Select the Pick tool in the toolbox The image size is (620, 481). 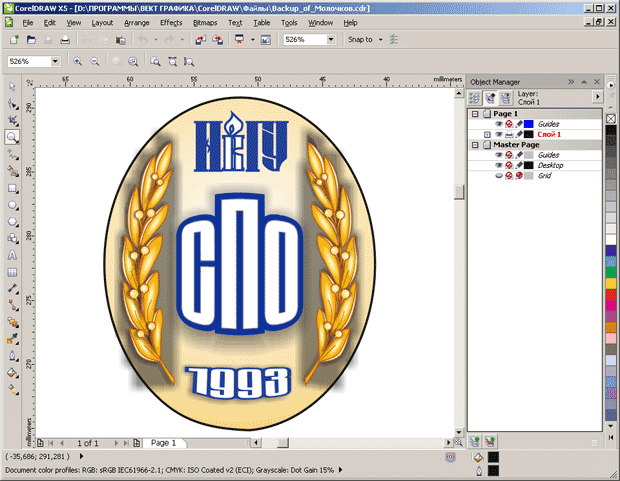(x=13, y=86)
